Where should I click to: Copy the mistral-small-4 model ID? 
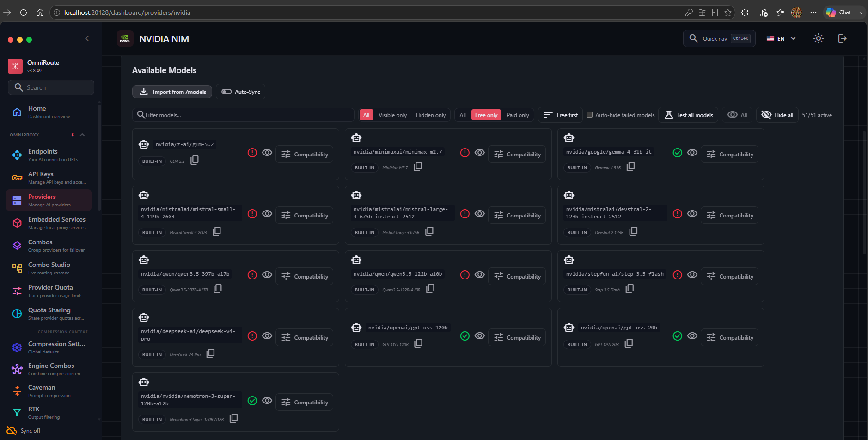click(217, 231)
